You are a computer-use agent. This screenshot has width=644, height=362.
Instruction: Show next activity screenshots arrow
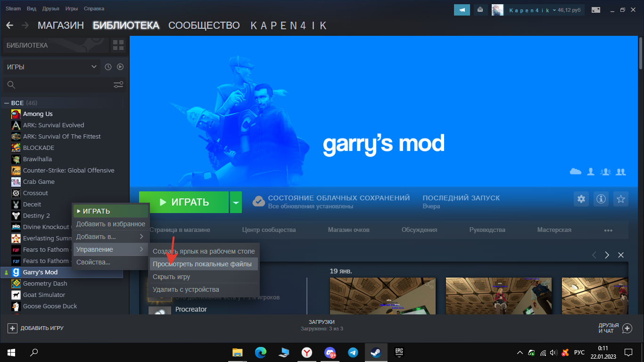click(x=607, y=255)
